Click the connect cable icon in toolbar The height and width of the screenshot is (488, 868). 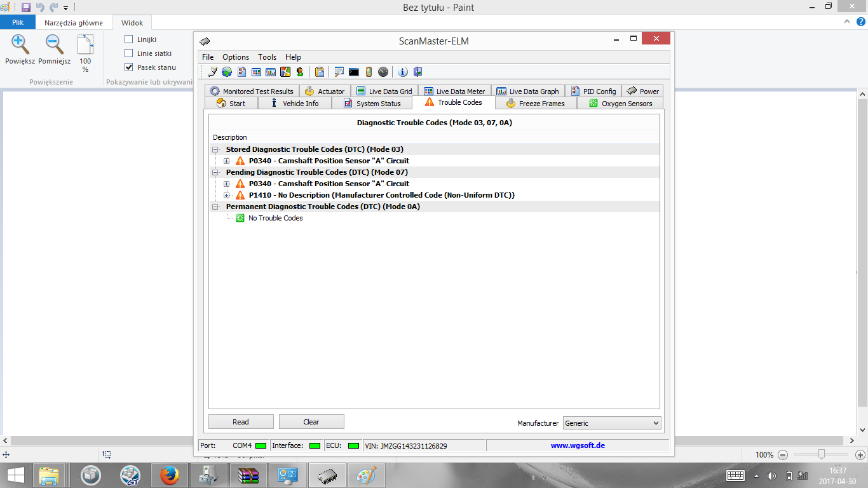(x=212, y=72)
